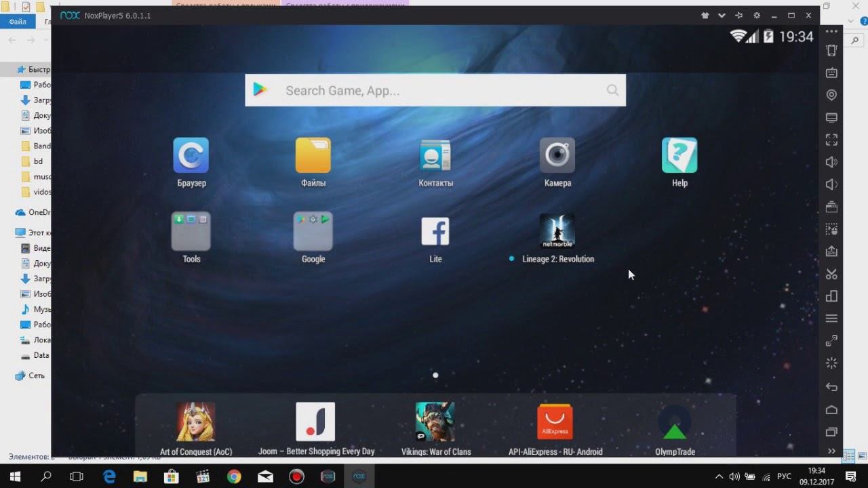Select the vidos folder in Explorer tree
This screenshot has width=868, height=488.
click(x=35, y=192)
